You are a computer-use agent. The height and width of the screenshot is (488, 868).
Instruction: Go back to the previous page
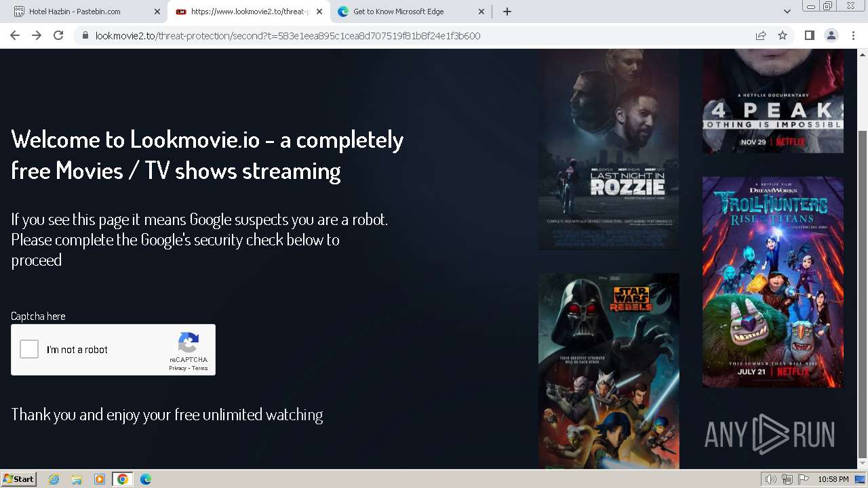[x=15, y=35]
